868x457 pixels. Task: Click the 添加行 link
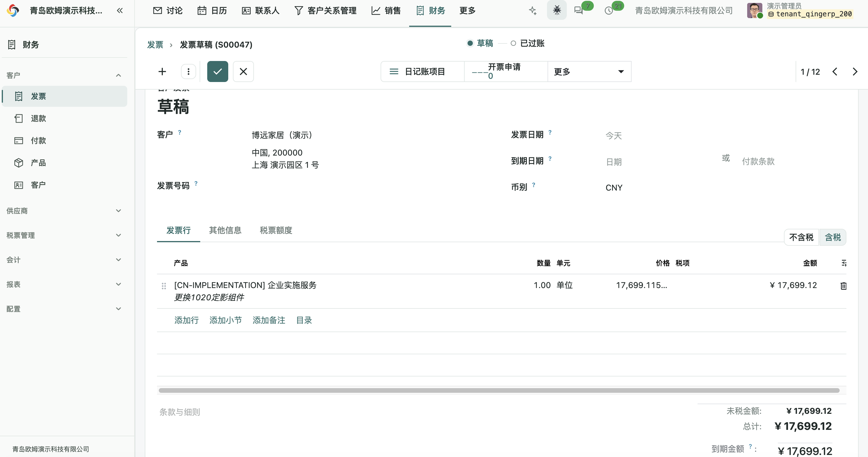coord(186,320)
